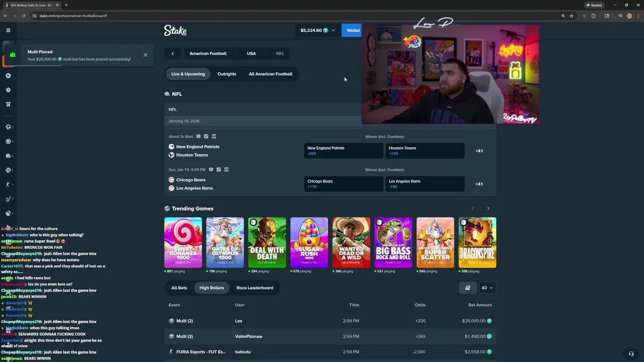This screenshot has height=362, width=644.
Task: Select American Football breadcrumb
Action: coord(208,53)
